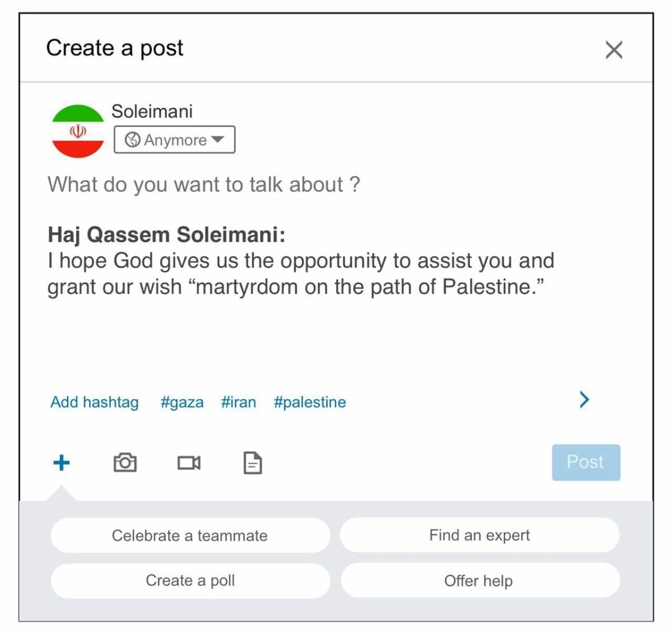Open the document attachment icon

click(x=252, y=463)
